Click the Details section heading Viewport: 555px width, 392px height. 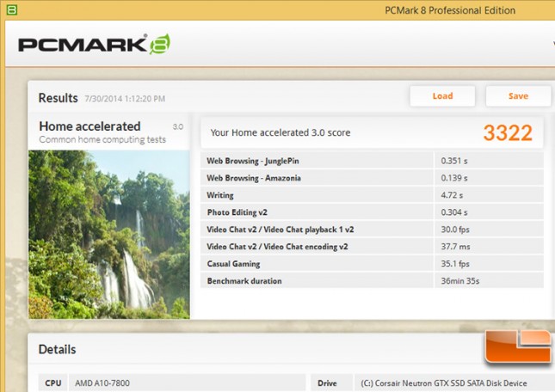pyautogui.click(x=57, y=349)
